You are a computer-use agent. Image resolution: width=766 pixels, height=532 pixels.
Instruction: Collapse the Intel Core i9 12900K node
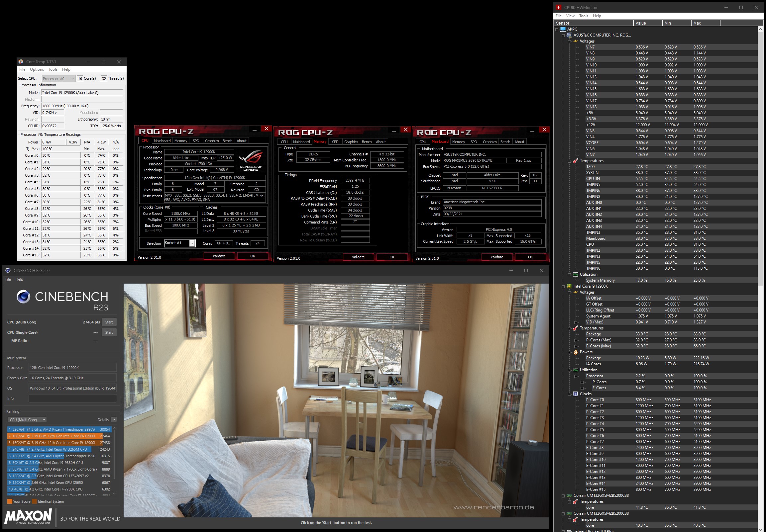(x=563, y=287)
